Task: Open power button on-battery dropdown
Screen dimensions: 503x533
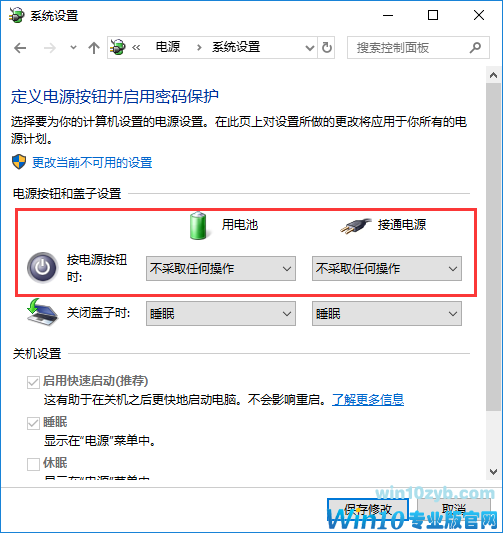Action: coord(221,269)
